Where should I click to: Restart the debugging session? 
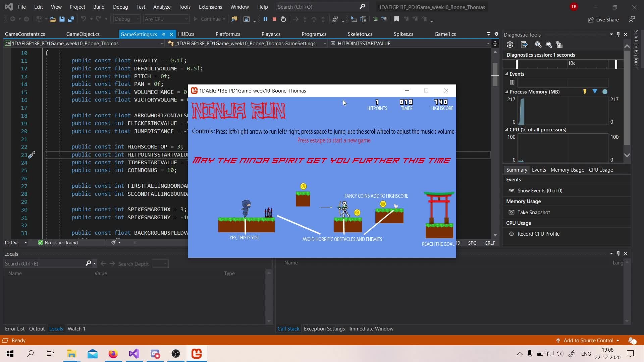coord(283,19)
